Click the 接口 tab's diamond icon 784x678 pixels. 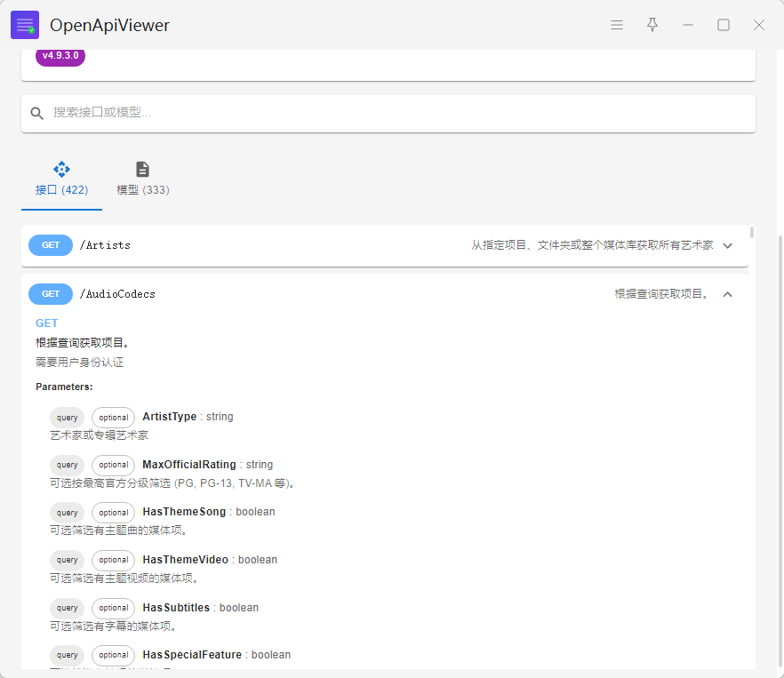(61, 169)
